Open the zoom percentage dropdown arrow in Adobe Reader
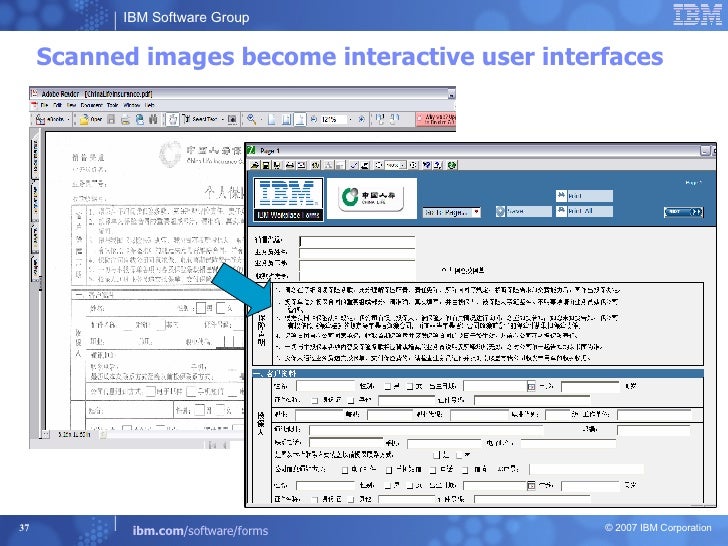This screenshot has width=728, height=546. tap(351, 119)
